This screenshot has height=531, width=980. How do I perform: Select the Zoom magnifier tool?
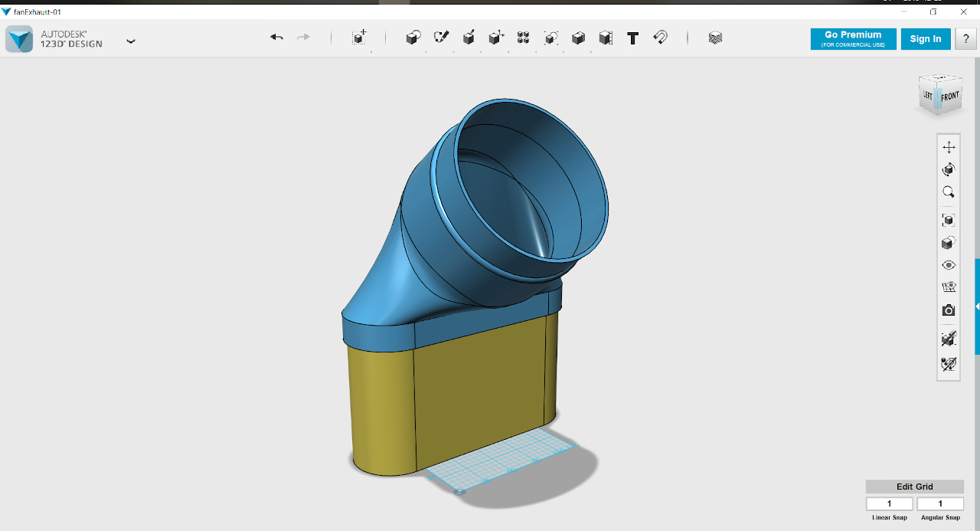point(949,192)
